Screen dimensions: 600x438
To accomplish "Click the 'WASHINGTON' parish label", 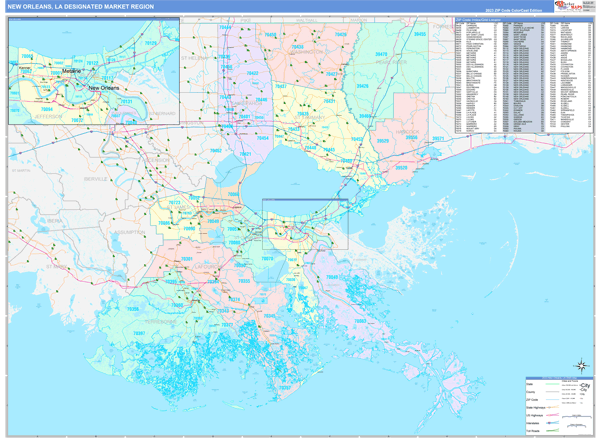I will tap(307, 51).
